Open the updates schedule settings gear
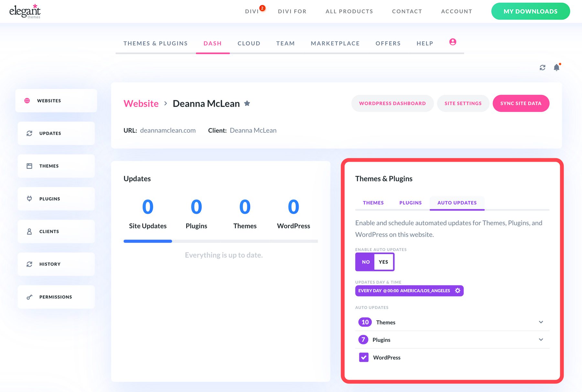This screenshot has width=582, height=392. coord(457,290)
